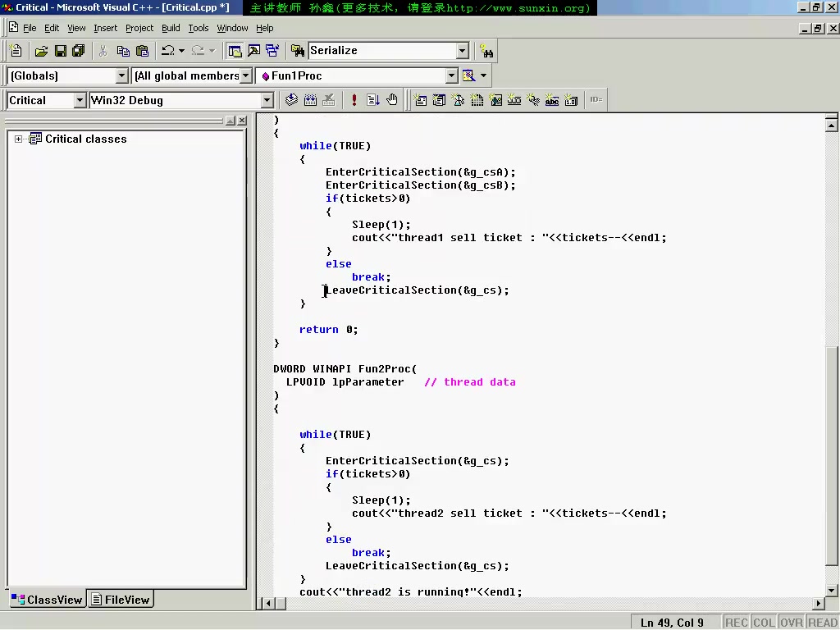Compile the current source file
Screen dimensions: 840x630
pyautogui.click(x=291, y=99)
